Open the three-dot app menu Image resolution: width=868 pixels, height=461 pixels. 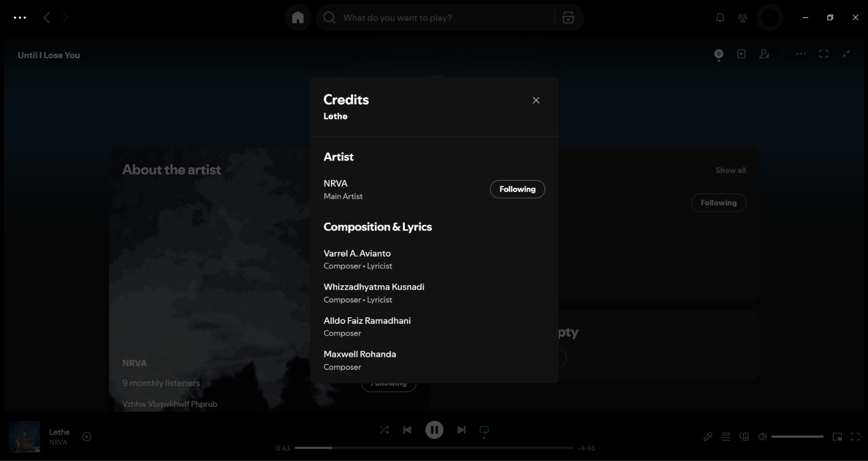[20, 18]
